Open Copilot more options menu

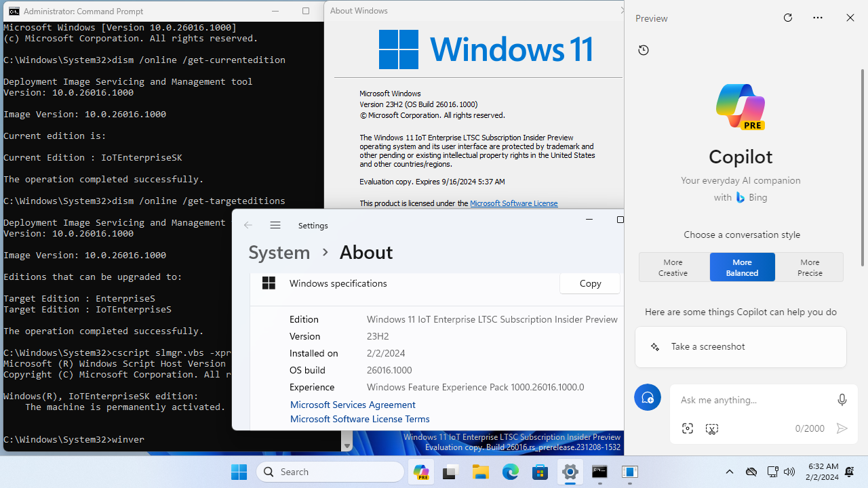818,18
